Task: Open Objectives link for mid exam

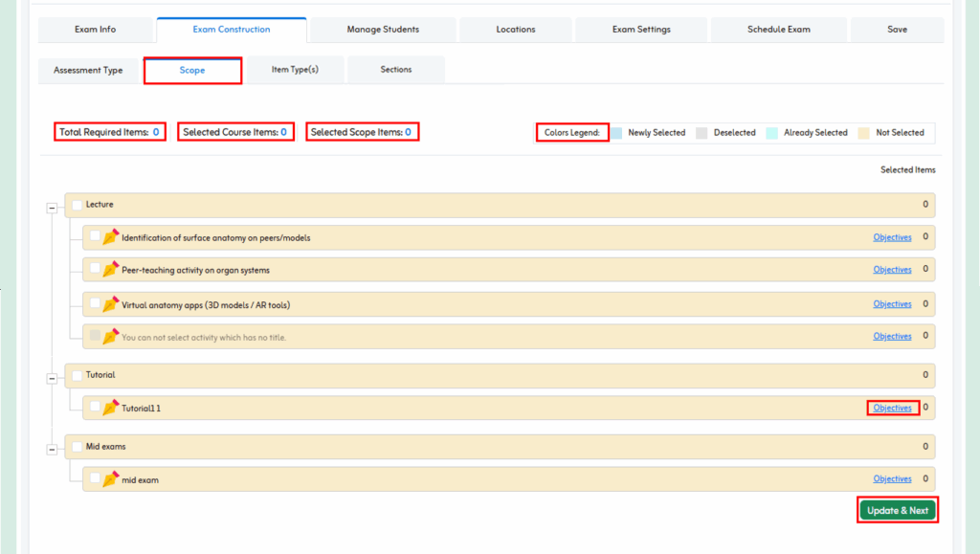Action: pos(892,478)
